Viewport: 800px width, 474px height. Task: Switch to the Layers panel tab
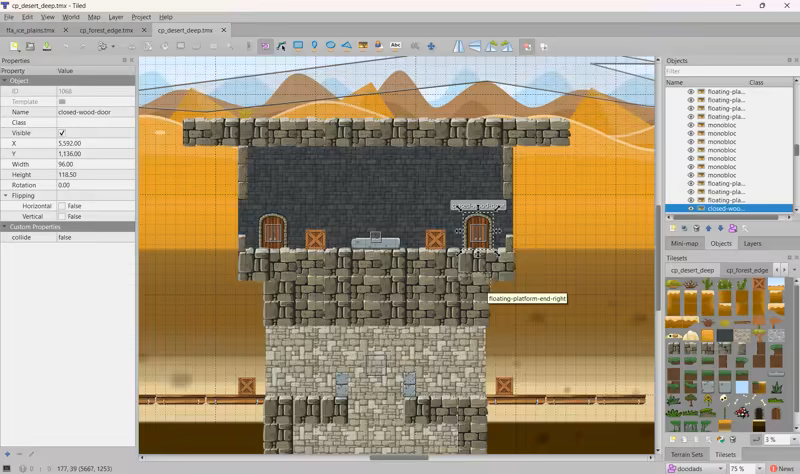click(x=752, y=243)
